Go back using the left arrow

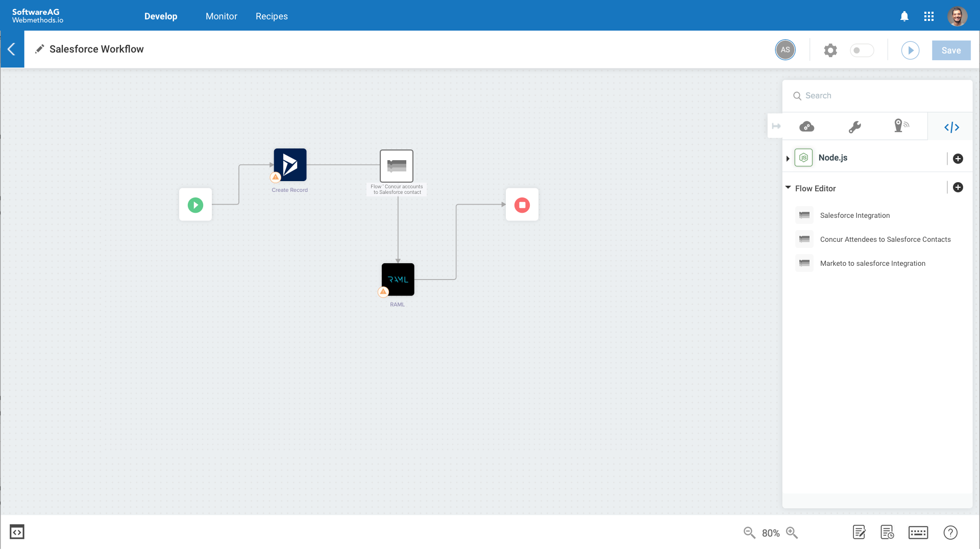tap(12, 49)
